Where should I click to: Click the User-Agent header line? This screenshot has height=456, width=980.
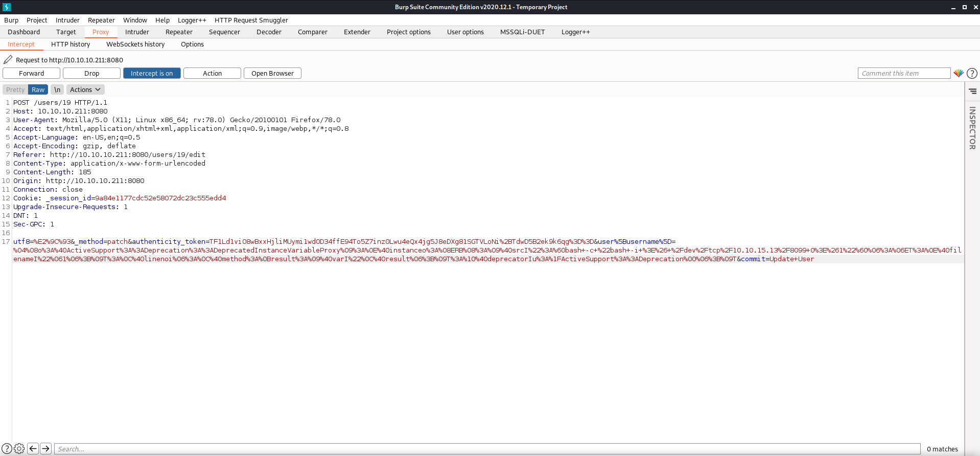(x=177, y=120)
